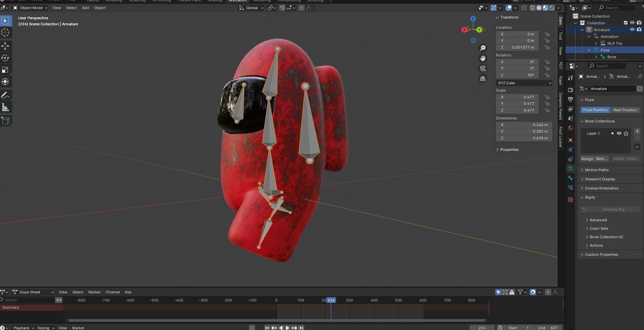Select the Add Cube tool
This screenshot has width=644, height=330.
point(5,121)
